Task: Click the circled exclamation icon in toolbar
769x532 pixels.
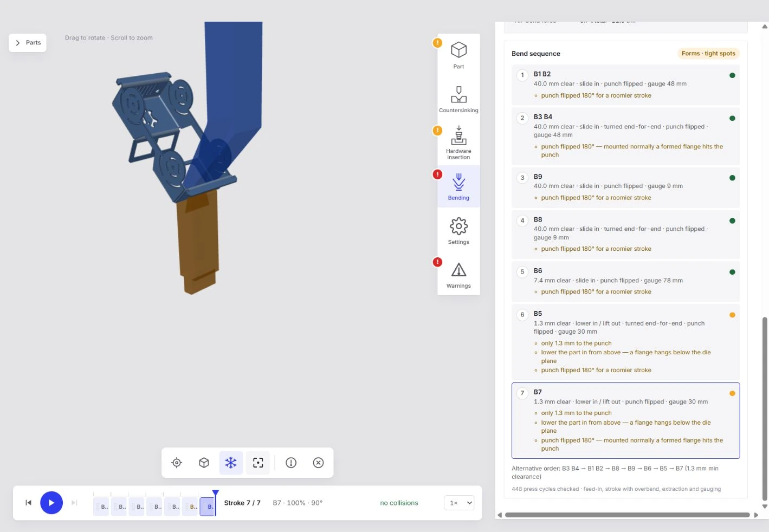Action: click(x=291, y=463)
